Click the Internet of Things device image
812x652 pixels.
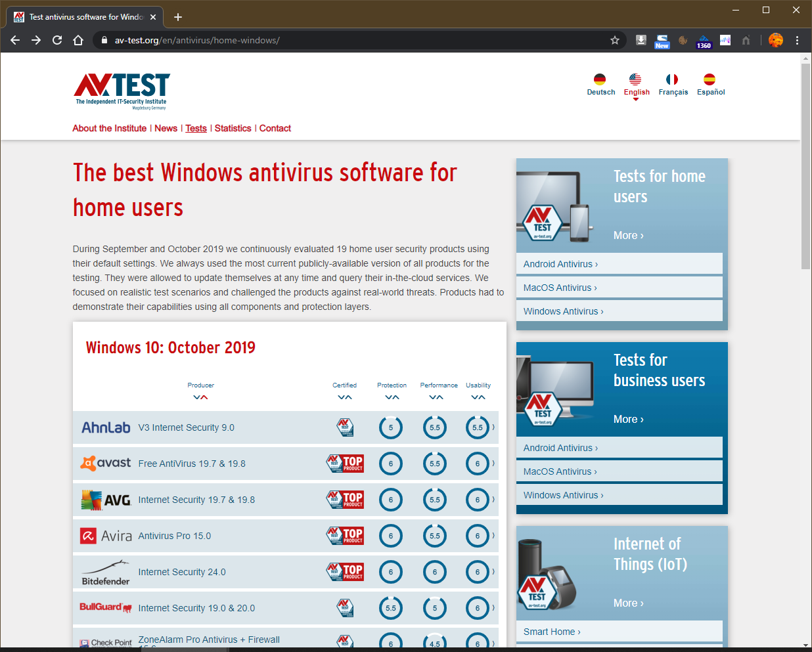(x=547, y=574)
